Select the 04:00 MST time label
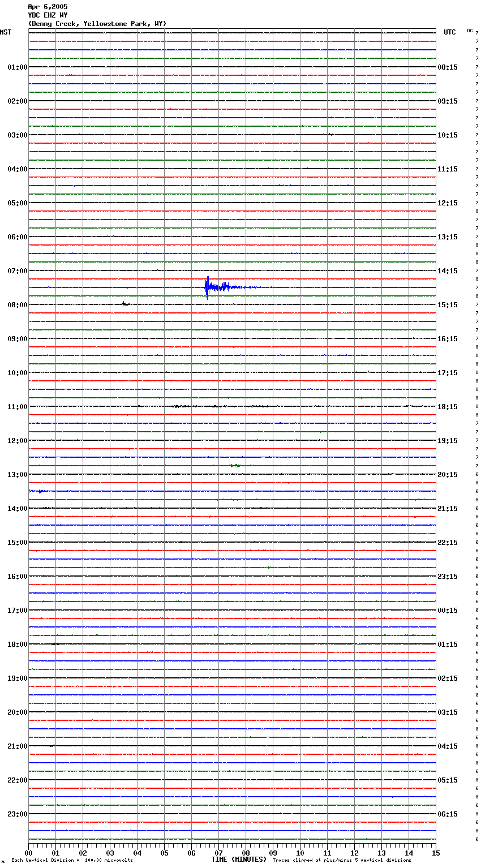Viewport: 481px width, 868px height. [x=18, y=169]
